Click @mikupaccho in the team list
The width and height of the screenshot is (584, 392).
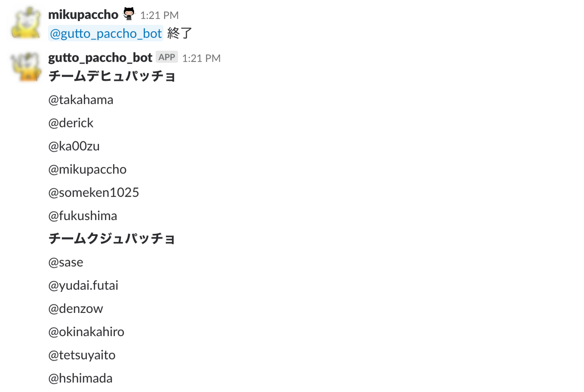point(87,169)
